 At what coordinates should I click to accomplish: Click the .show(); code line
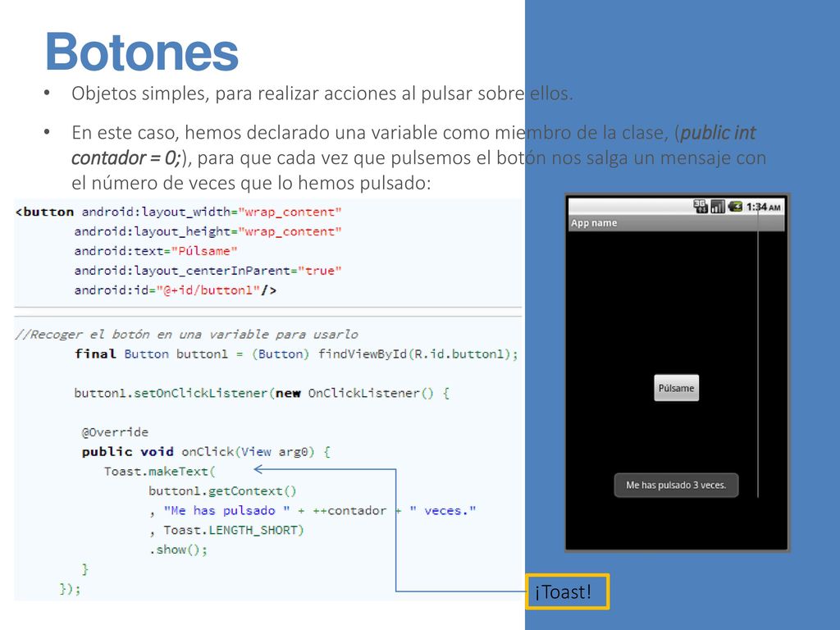[178, 550]
